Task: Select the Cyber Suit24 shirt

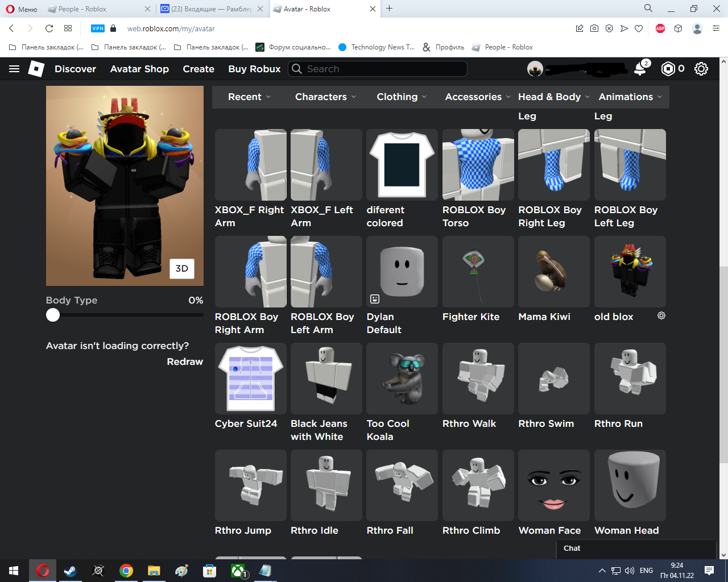Action: (250, 386)
